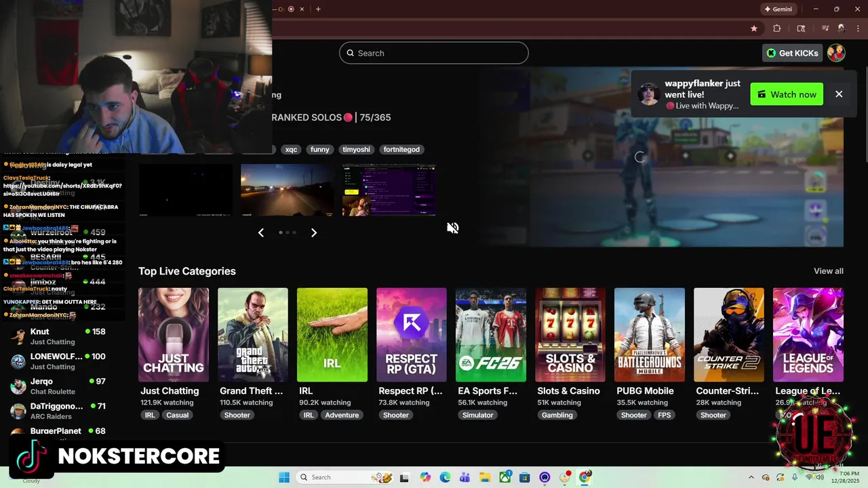Open the Windows Start menu

coord(283,477)
